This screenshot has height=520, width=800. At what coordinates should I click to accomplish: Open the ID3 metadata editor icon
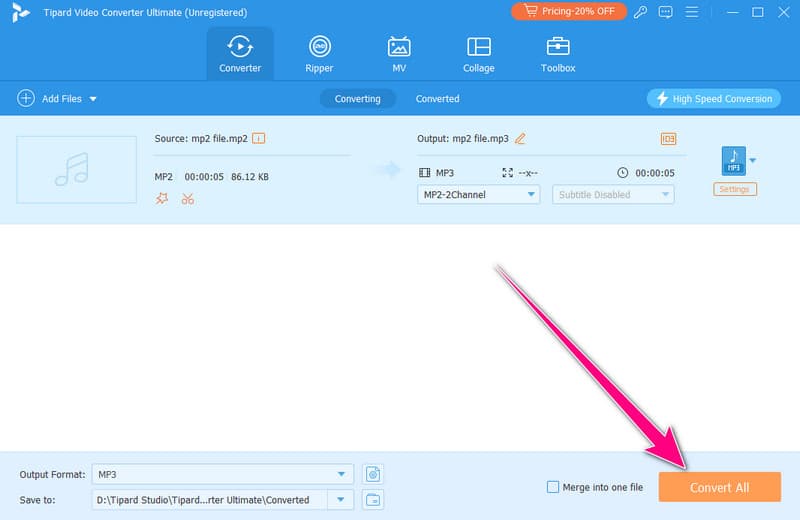pyautogui.click(x=668, y=139)
